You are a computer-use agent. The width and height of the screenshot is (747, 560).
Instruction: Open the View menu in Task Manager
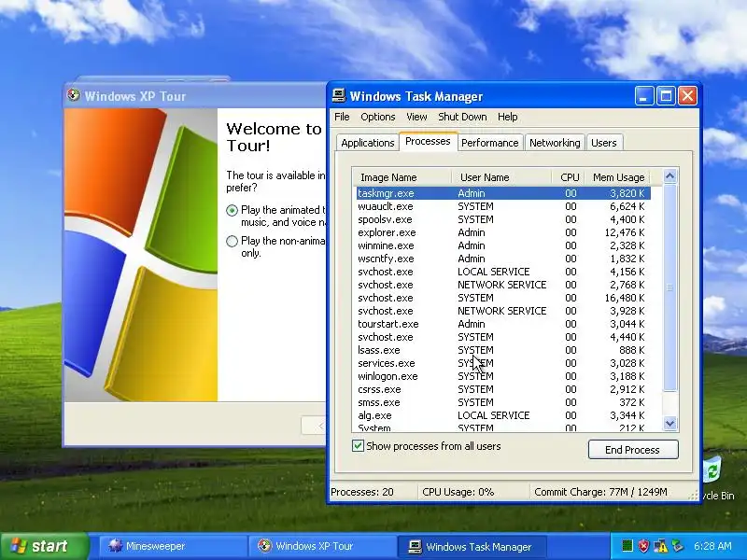click(416, 117)
